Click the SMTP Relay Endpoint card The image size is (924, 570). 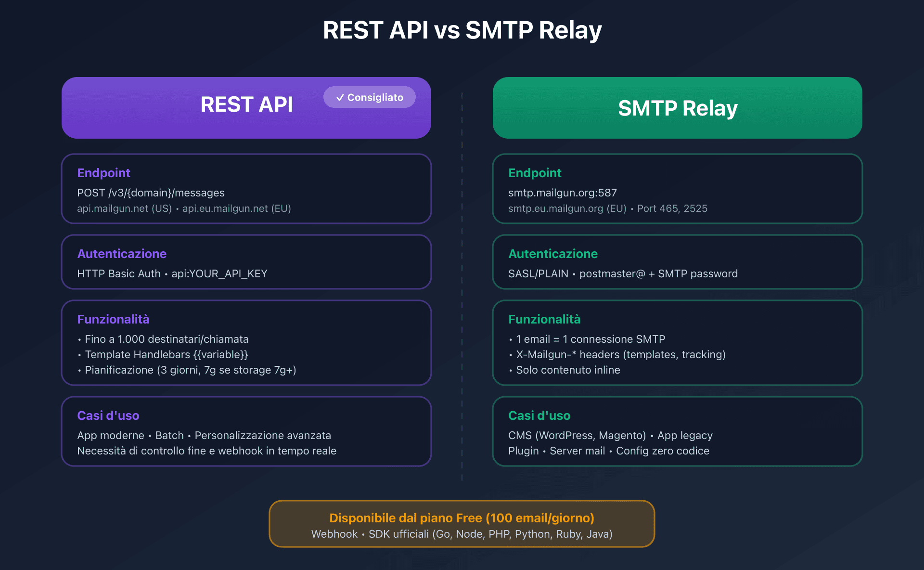pyautogui.click(x=678, y=189)
